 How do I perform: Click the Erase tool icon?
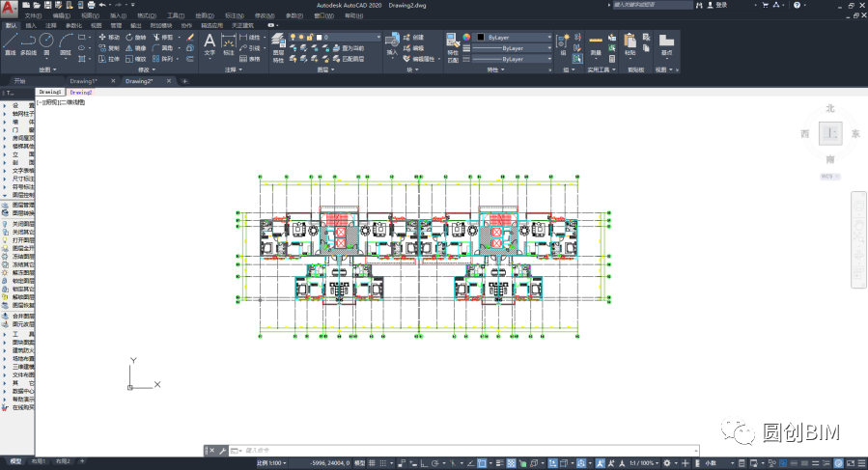click(x=190, y=37)
